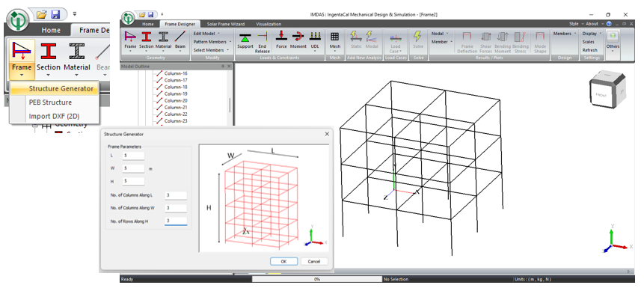
Task: Click the Solve lightning icon
Action: 418,37
